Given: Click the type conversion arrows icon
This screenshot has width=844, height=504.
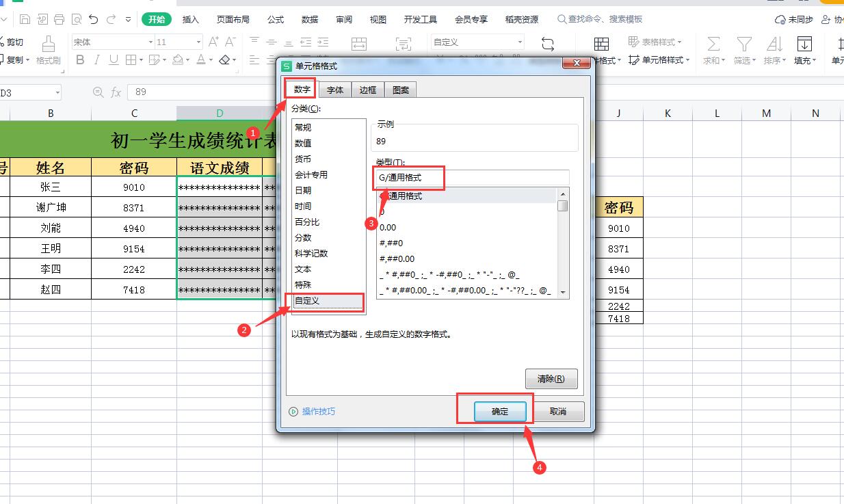Looking at the screenshot, I should (548, 44).
